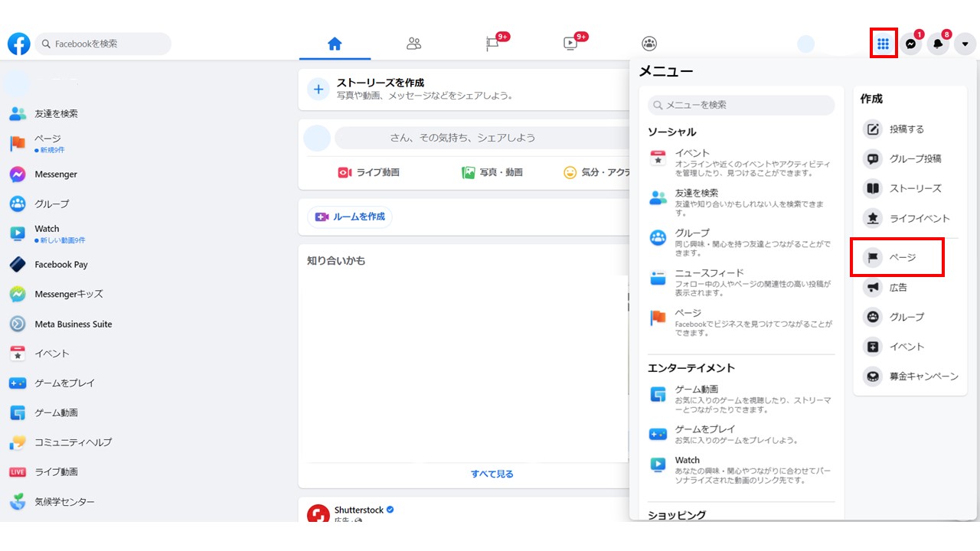This screenshot has width=980, height=551.
Task: Click the nine-dot menu grid icon
Action: tap(883, 44)
